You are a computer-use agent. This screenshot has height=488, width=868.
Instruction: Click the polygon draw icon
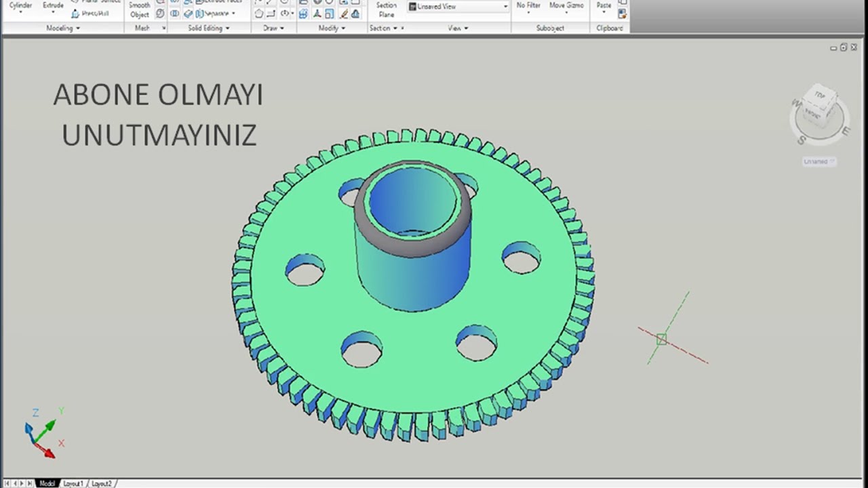click(x=259, y=14)
